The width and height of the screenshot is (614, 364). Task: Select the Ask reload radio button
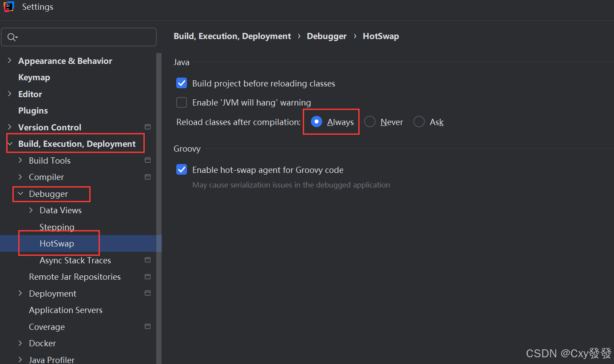[x=419, y=121]
